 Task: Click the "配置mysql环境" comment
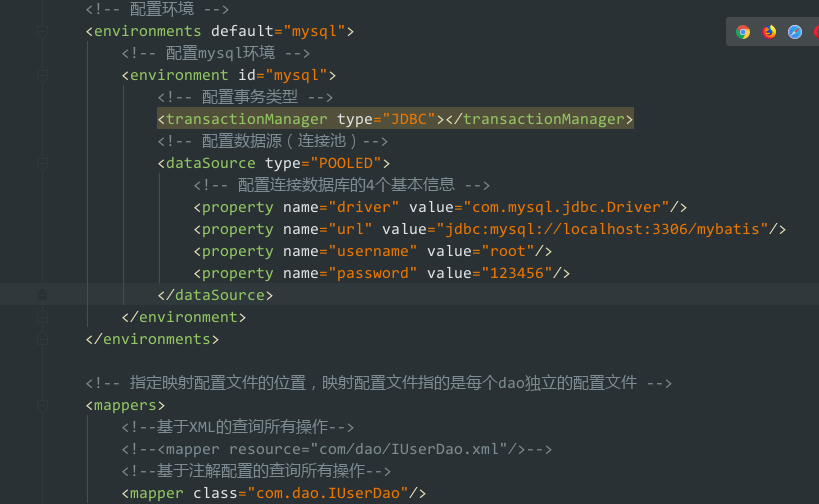(x=216, y=53)
